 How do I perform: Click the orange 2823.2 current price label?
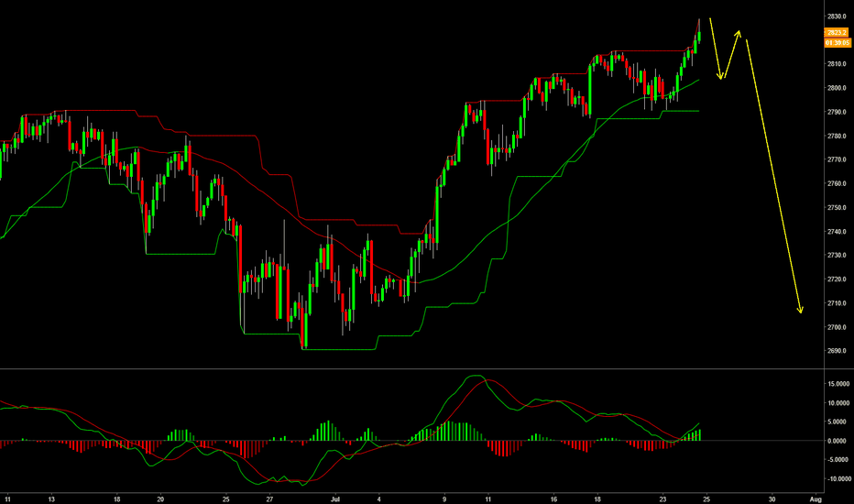[838, 33]
